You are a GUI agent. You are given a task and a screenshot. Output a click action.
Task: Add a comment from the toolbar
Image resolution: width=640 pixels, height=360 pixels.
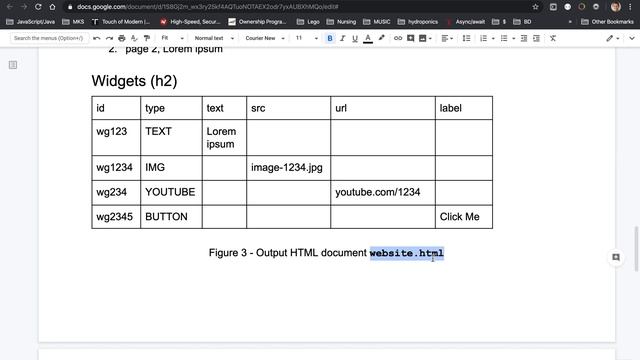coord(410,38)
